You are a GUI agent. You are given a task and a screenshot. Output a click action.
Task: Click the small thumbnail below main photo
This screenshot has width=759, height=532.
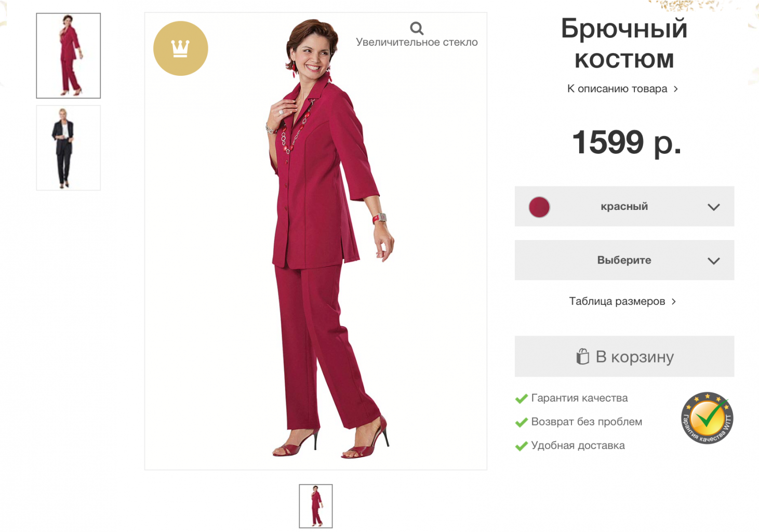316,506
